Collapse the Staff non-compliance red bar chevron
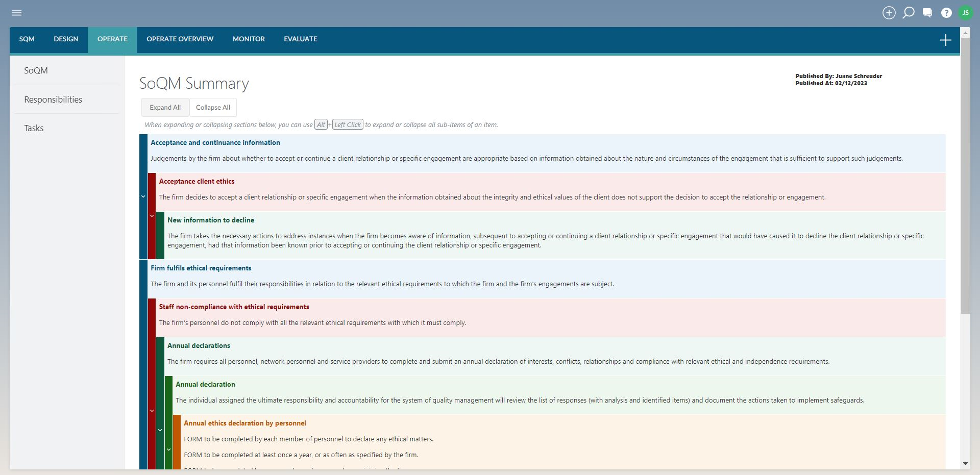The image size is (980, 475). (152, 411)
